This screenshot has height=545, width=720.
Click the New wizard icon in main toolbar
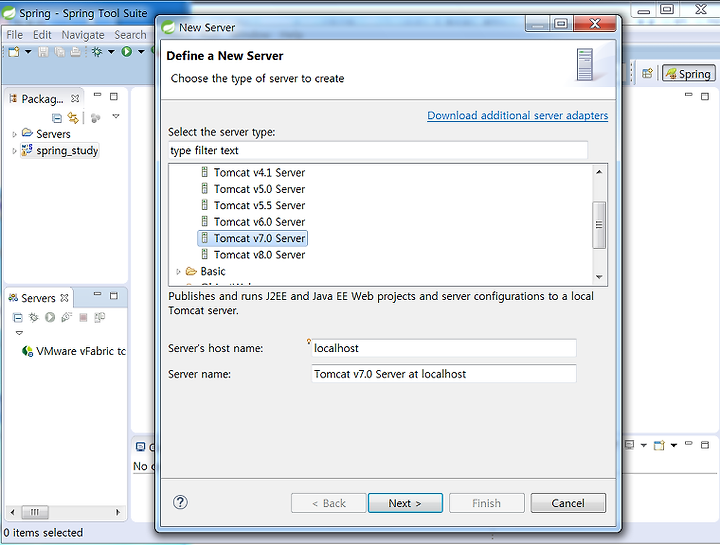point(14,52)
